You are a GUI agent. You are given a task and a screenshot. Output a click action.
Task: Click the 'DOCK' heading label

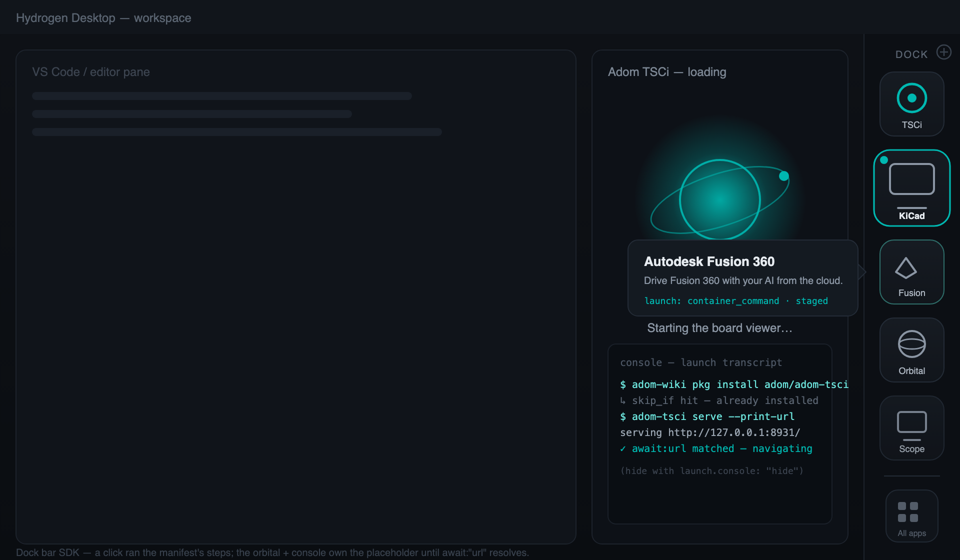point(911,54)
